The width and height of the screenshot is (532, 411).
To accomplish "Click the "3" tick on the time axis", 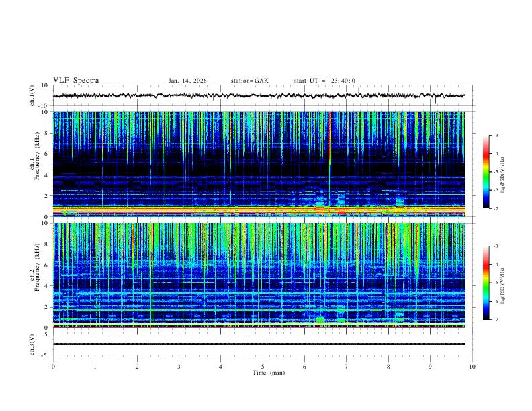I will pos(179,367).
